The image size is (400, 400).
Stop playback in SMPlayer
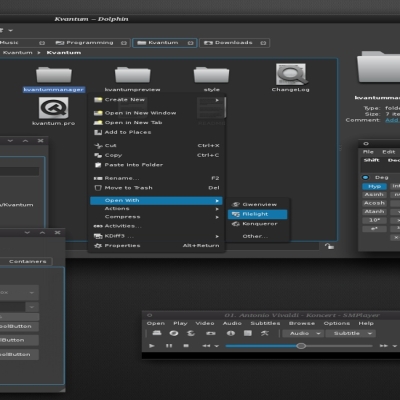[186, 346]
